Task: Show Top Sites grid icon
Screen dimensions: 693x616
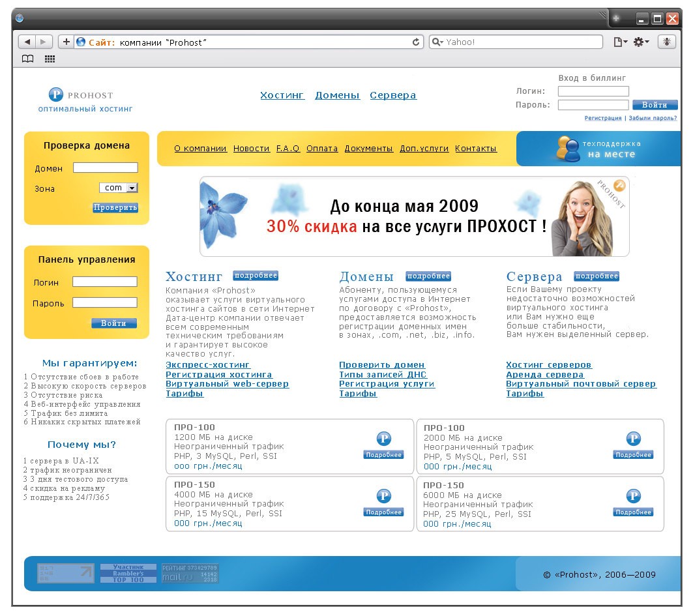Action: coord(50,59)
